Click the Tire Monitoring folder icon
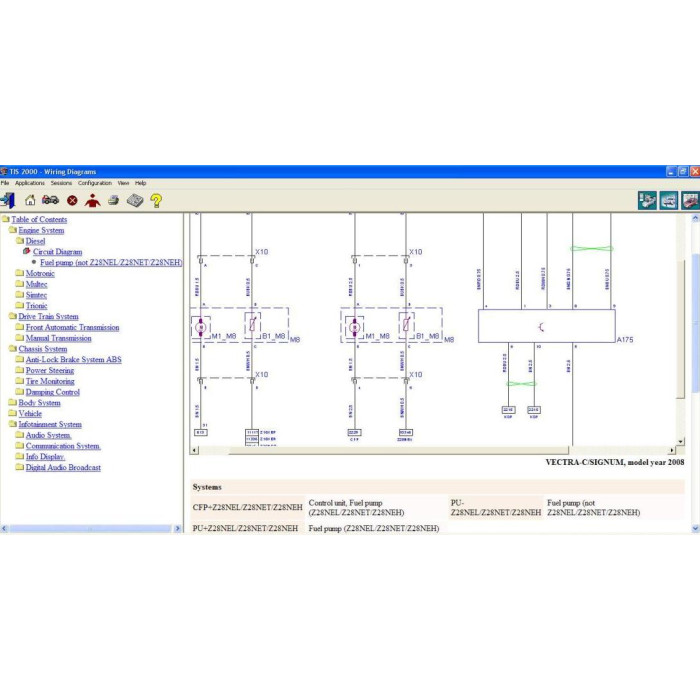The width and height of the screenshot is (700, 700). 20,381
